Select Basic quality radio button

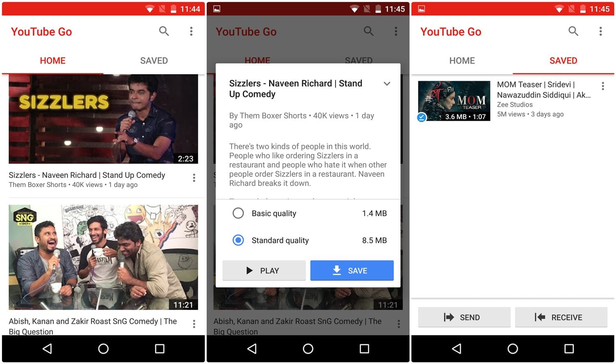pyautogui.click(x=238, y=213)
